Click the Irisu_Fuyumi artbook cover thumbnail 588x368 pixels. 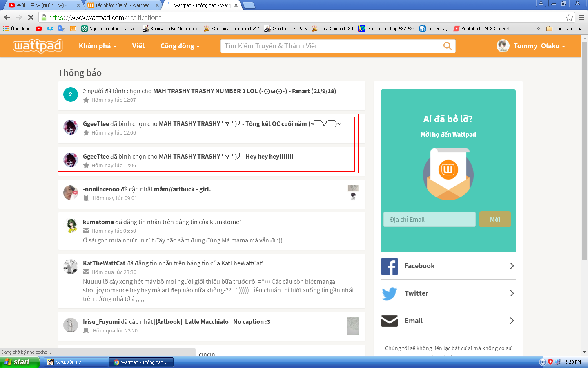[x=353, y=326]
